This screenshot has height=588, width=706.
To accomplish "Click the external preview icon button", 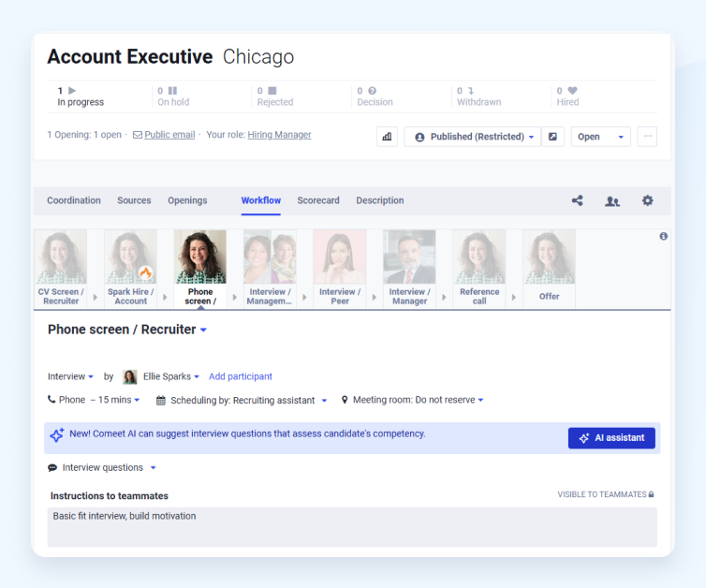I will click(553, 137).
